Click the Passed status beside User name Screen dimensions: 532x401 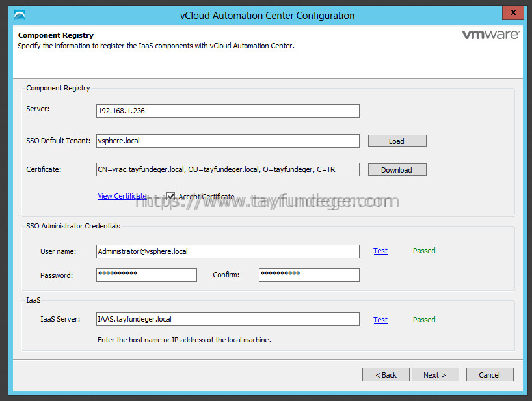click(x=424, y=251)
